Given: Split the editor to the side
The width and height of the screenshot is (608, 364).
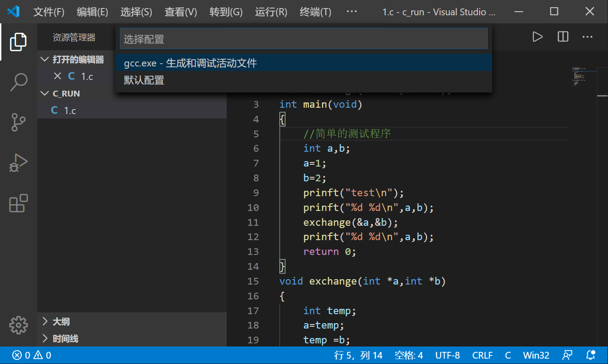Looking at the screenshot, I should (x=563, y=37).
